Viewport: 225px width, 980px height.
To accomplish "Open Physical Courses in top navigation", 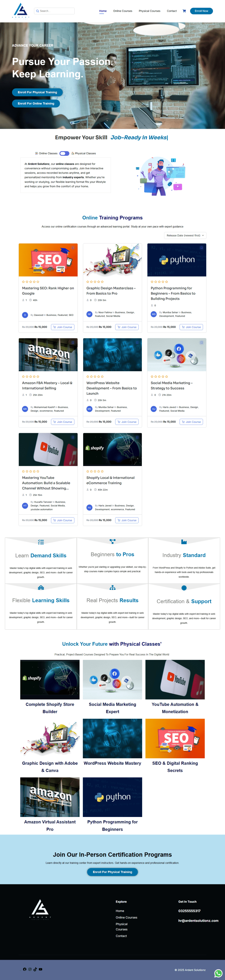I will [x=149, y=11].
